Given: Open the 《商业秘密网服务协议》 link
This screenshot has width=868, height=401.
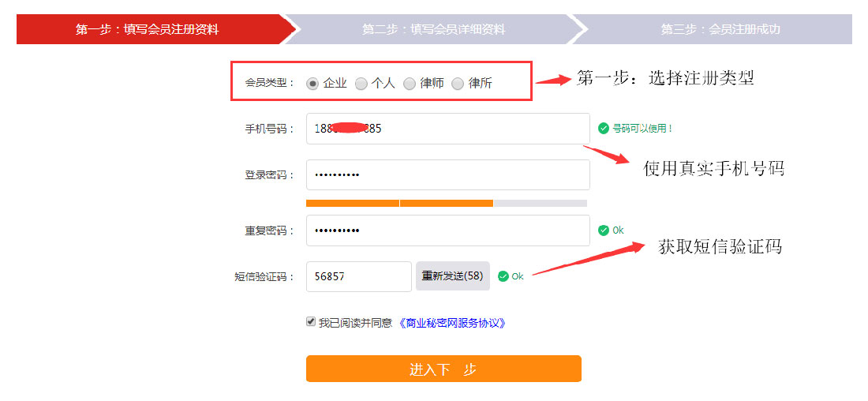Looking at the screenshot, I should 452,323.
